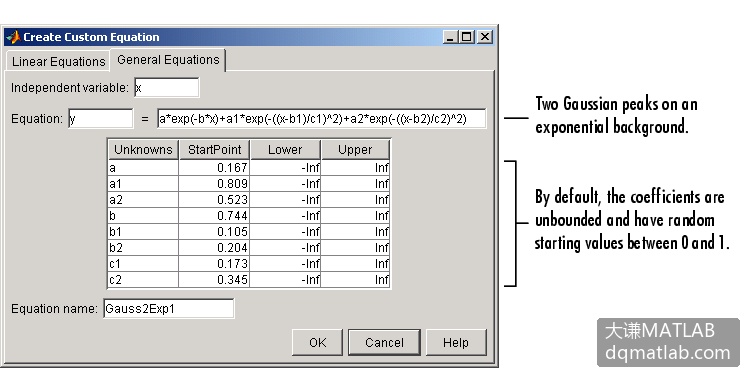
Task: Click the Lower bound cell for b1
Action: click(x=285, y=232)
